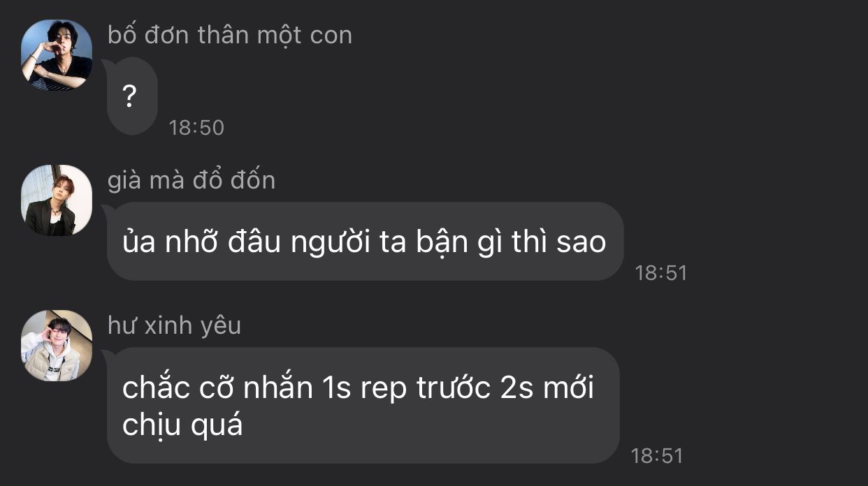This screenshot has width=868, height=486.
Task: Open avatar of già mà đổ đốn
Action: (x=57, y=200)
